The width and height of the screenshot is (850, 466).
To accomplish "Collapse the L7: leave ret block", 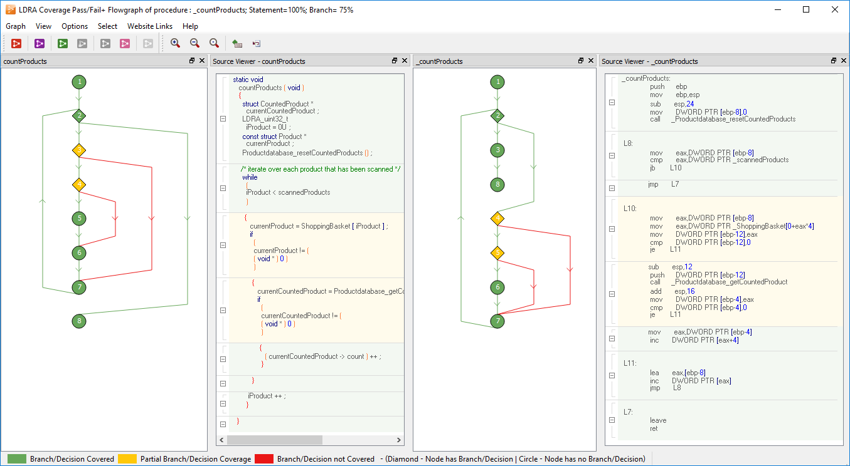I will pos(611,420).
